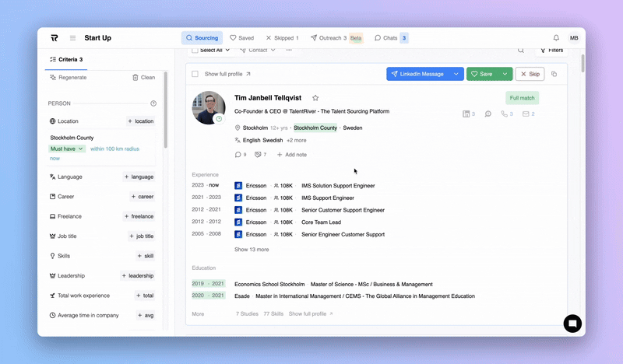Click the help icon beside PERSON
The width and height of the screenshot is (623, 364).
point(153,103)
